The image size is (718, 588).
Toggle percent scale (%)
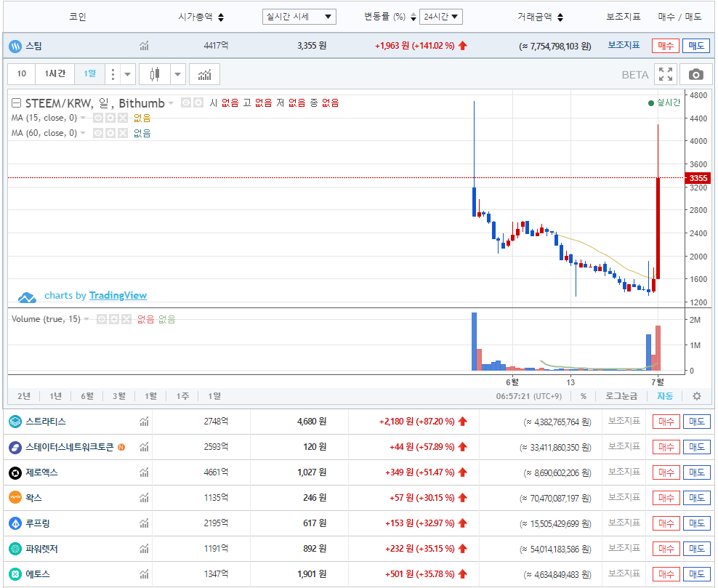tap(583, 396)
